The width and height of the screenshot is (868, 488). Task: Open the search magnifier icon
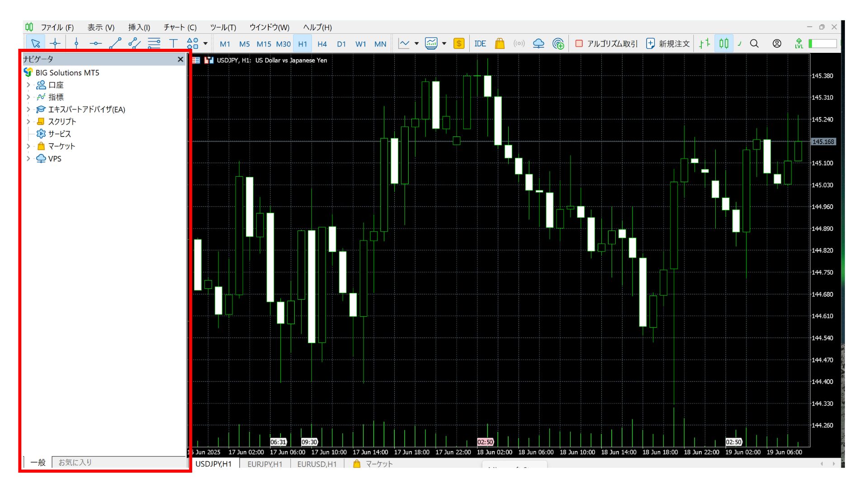754,43
